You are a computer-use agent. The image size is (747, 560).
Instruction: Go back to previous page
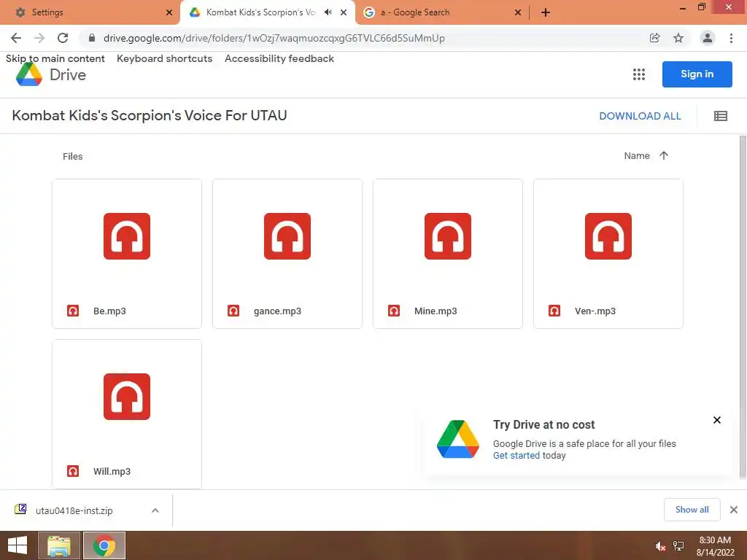16,38
